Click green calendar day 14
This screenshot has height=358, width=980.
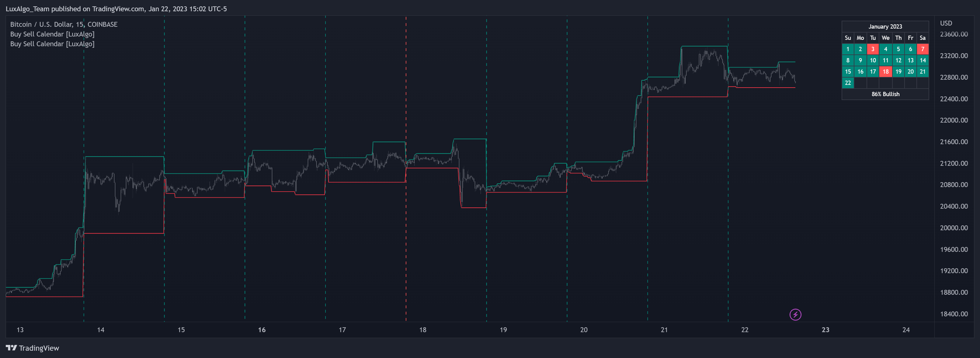(923, 60)
